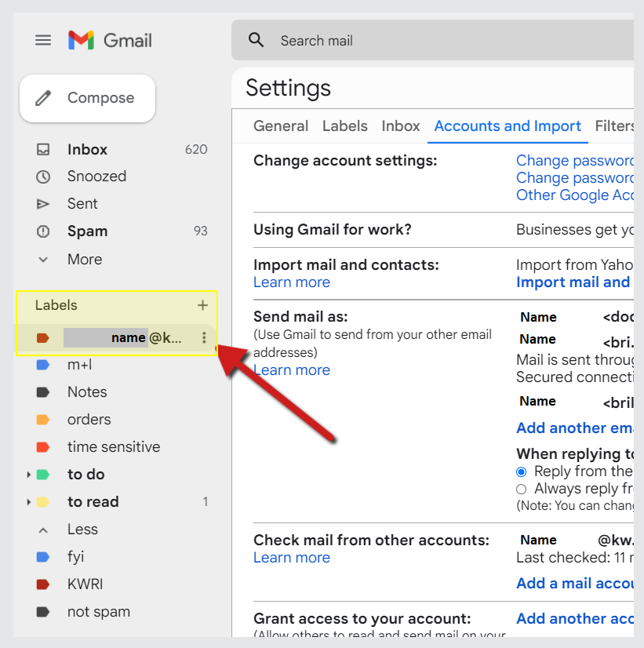
Task: Open the main menu hamburger icon
Action: point(43,41)
